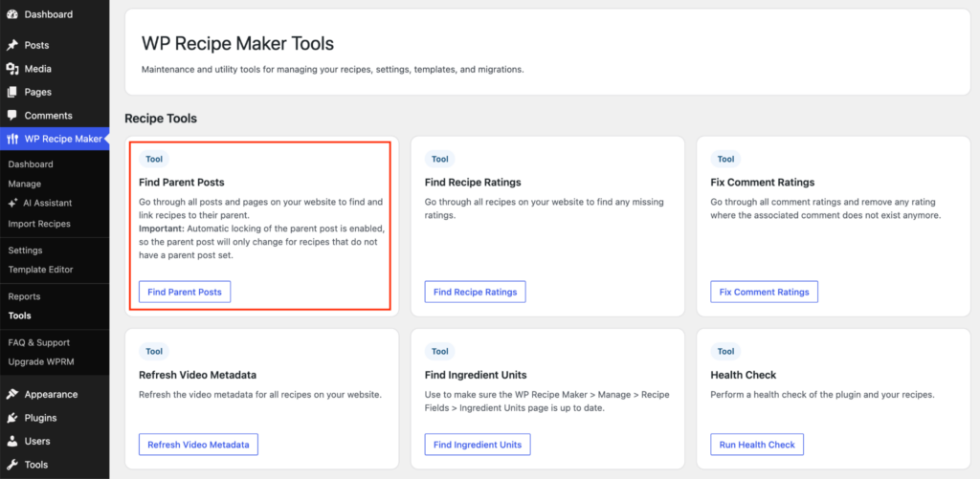Open FAQ & Support submenu page
The height and width of the screenshot is (479, 980).
[x=38, y=343]
